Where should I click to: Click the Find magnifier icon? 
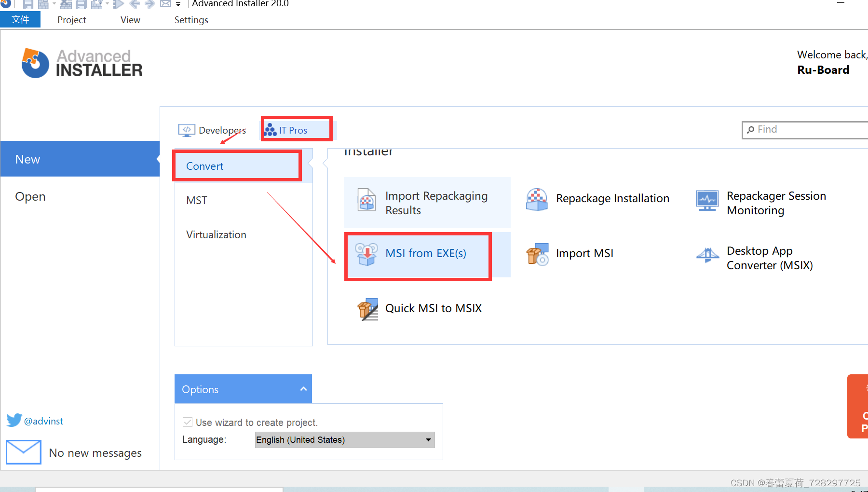point(750,130)
